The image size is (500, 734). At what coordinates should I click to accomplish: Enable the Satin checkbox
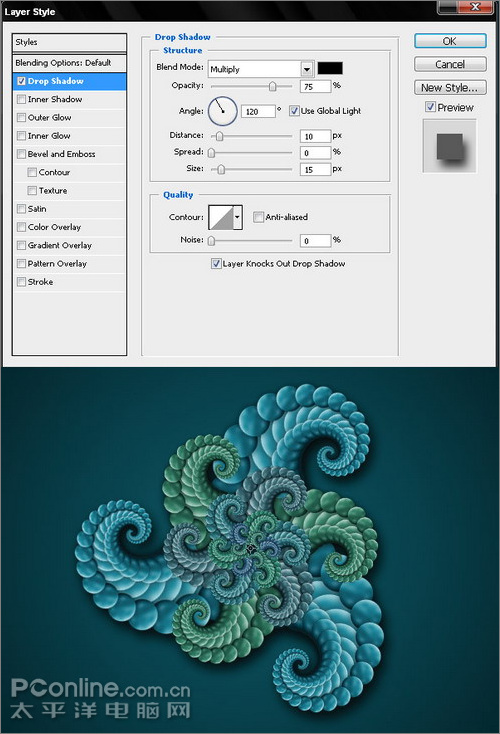21,209
